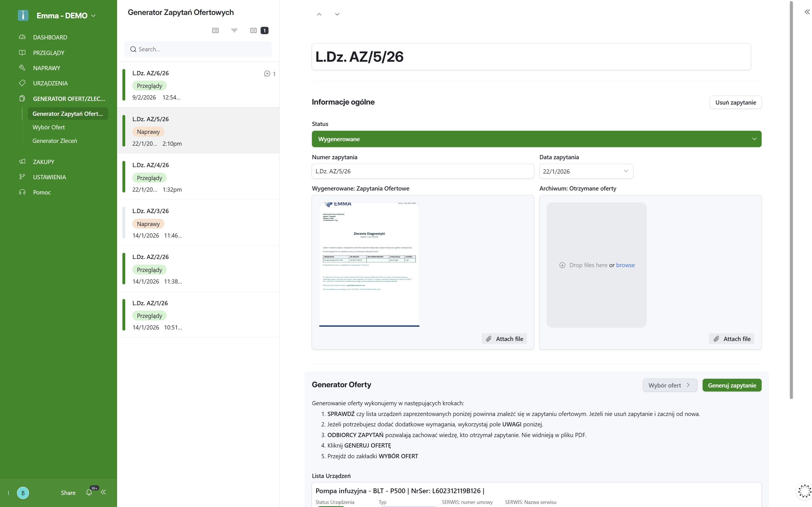812x507 pixels.
Task: Click the notification bell icon
Action: click(89, 492)
